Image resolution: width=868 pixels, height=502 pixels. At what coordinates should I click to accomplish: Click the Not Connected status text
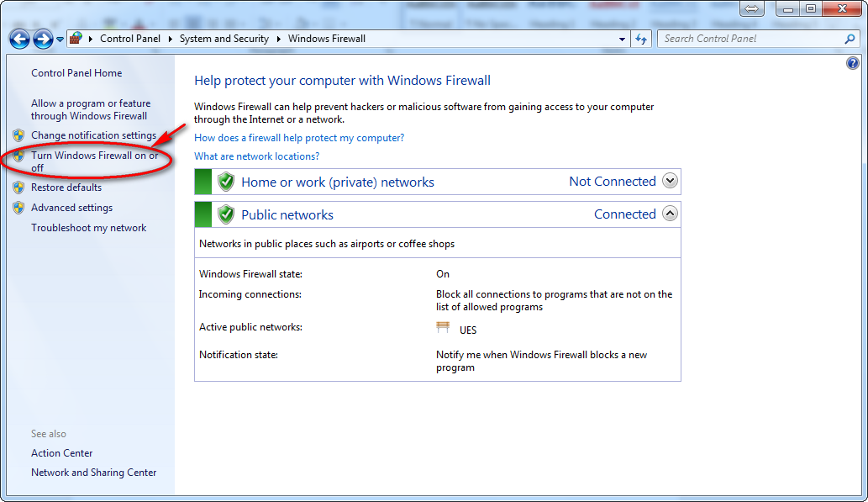pyautogui.click(x=613, y=181)
